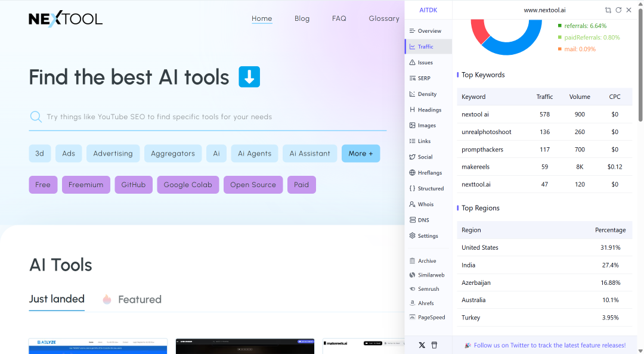
Task: Select the Ai Assistant category tag
Action: 309,153
